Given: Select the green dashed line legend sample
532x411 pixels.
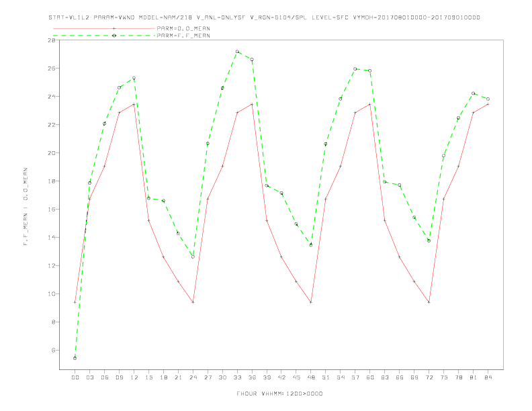Looking at the screenshot, I should coord(104,36).
